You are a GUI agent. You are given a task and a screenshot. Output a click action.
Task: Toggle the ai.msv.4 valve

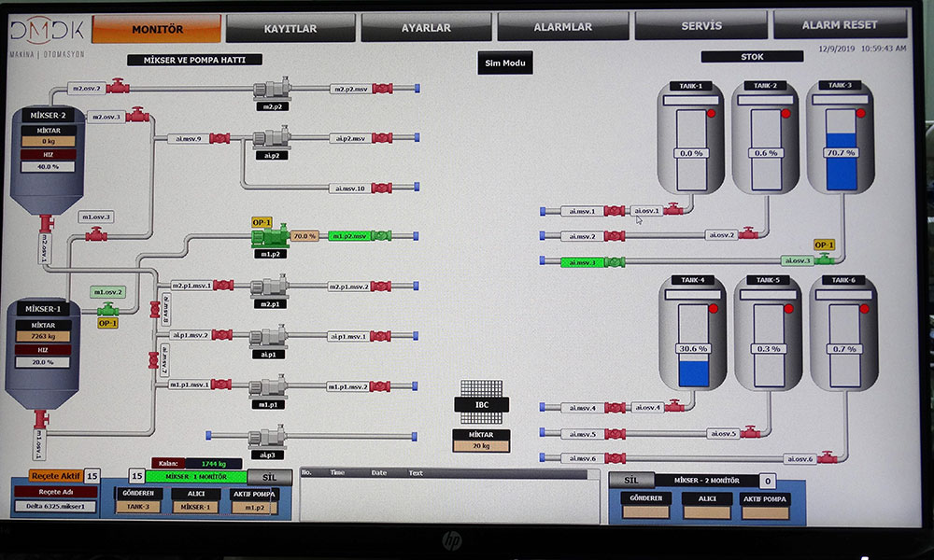click(615, 408)
